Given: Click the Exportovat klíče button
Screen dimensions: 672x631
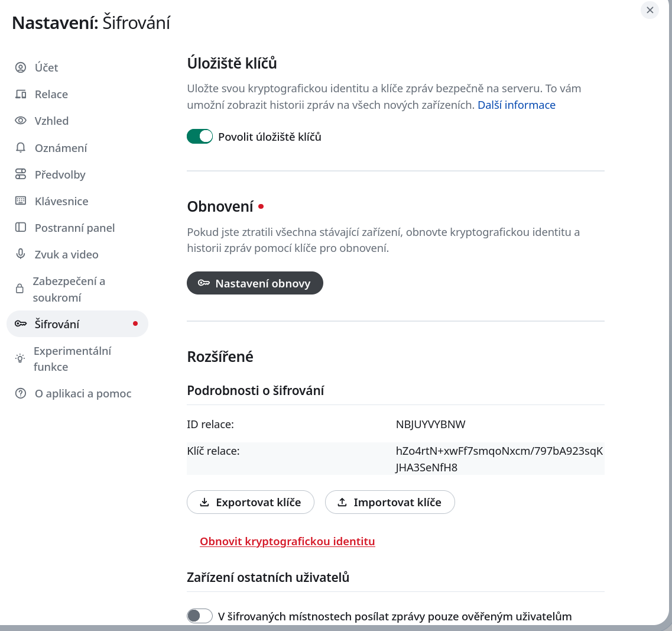Looking at the screenshot, I should click(251, 502).
